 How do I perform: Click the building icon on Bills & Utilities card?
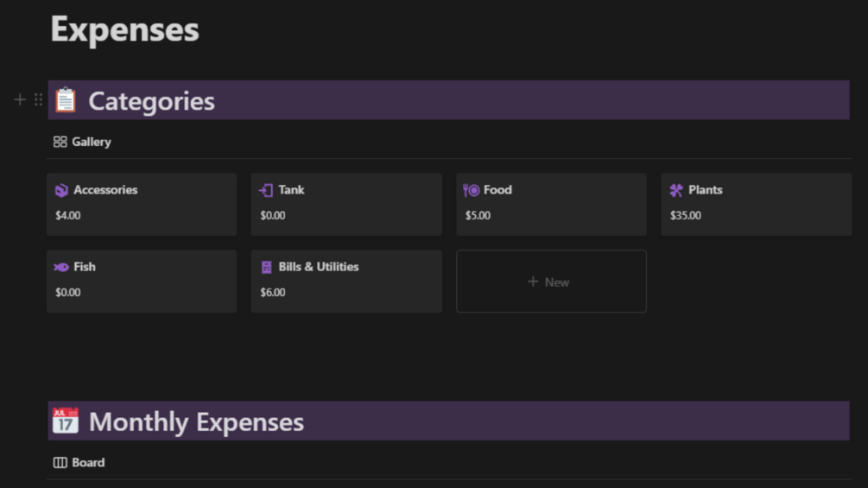[x=266, y=268]
